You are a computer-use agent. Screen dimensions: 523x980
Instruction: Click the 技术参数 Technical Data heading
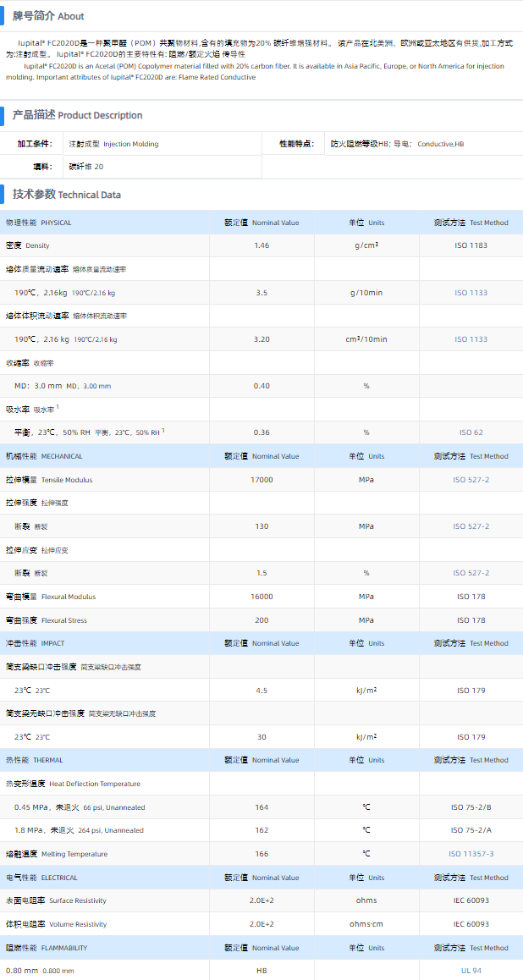pyautogui.click(x=67, y=195)
